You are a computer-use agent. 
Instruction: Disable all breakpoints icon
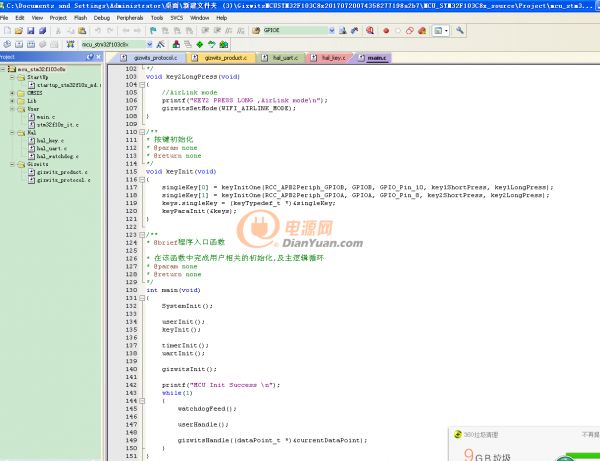[x=410, y=31]
